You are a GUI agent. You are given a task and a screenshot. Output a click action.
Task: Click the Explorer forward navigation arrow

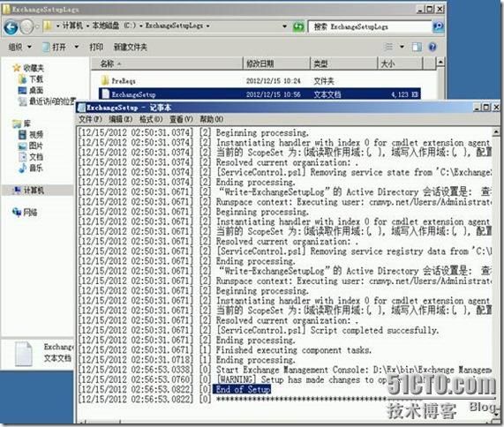pyautogui.click(x=26, y=27)
